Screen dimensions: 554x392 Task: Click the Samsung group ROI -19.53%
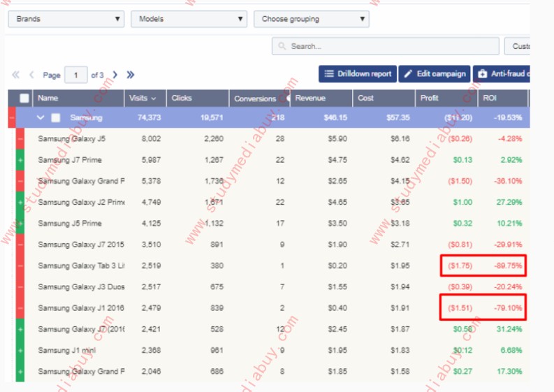pyautogui.click(x=508, y=117)
